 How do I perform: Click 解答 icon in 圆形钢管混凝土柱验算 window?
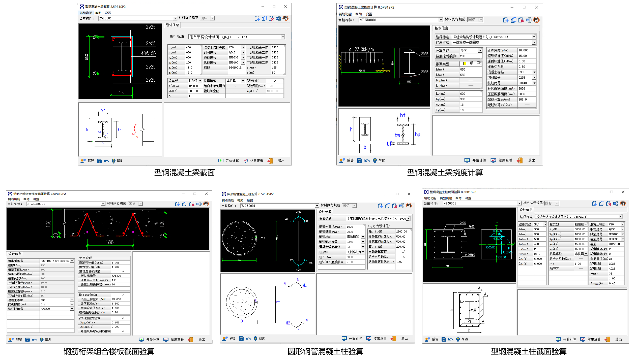coord(225,339)
